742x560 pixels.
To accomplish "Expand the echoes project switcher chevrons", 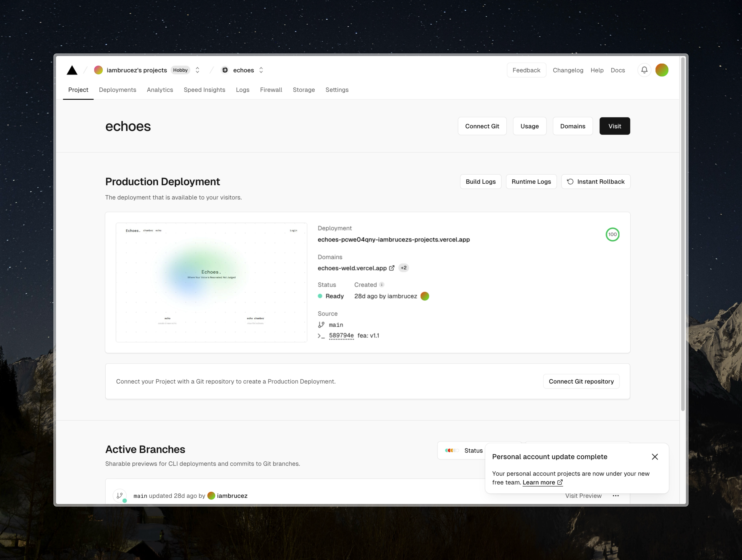I will tap(261, 70).
